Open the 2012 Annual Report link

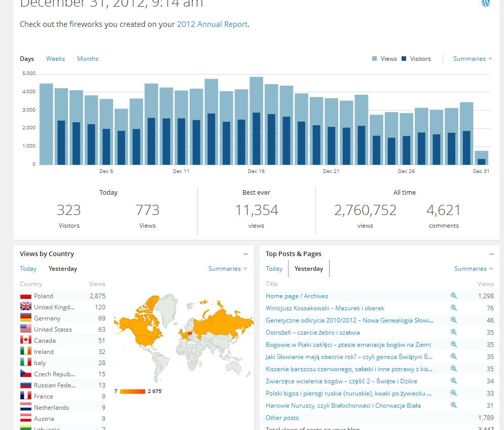[212, 24]
